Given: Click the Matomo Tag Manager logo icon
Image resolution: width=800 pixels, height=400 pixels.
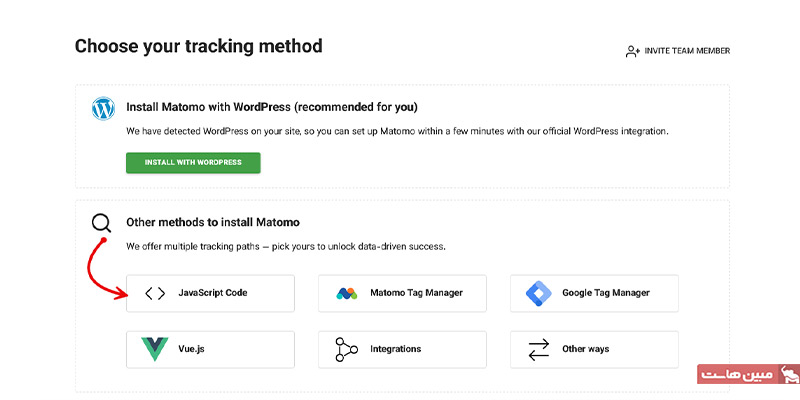Looking at the screenshot, I should click(x=347, y=293).
